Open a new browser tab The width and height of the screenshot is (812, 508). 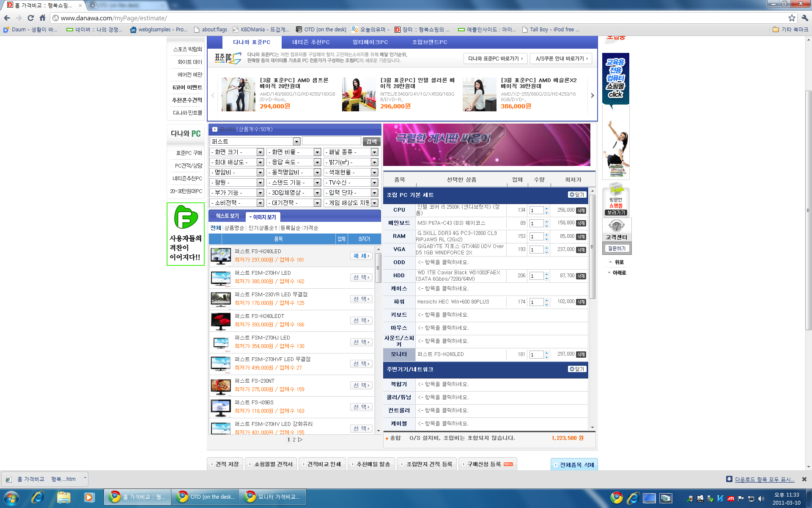[92, 5]
